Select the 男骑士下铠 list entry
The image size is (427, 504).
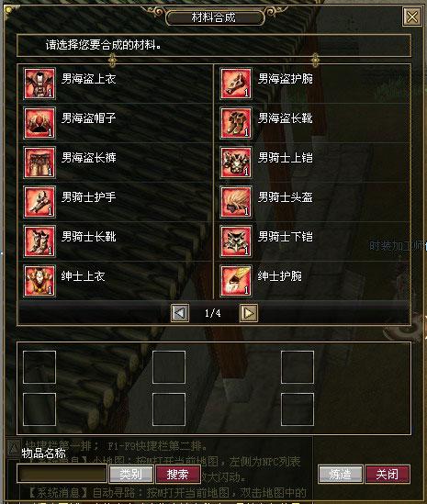pyautogui.click(x=312, y=241)
